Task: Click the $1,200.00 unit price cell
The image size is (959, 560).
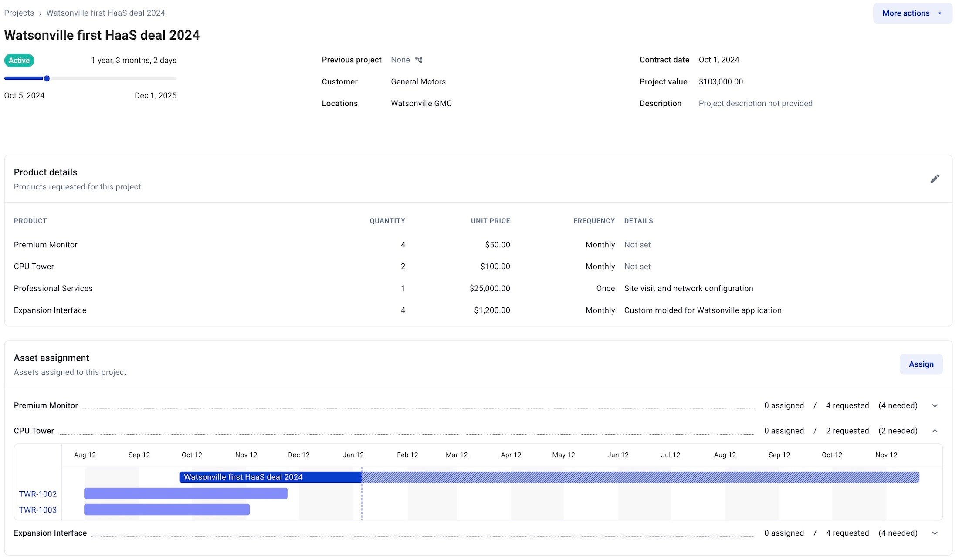Action: point(492,310)
